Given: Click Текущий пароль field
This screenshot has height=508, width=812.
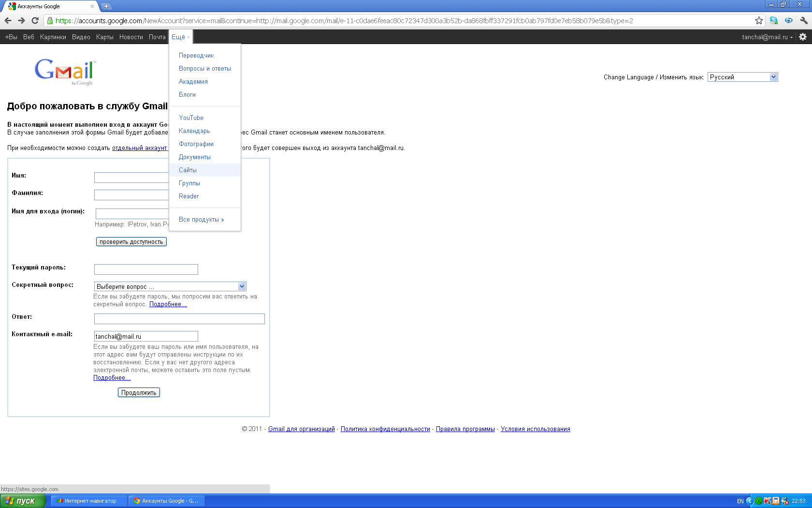Looking at the screenshot, I should click(x=146, y=269).
